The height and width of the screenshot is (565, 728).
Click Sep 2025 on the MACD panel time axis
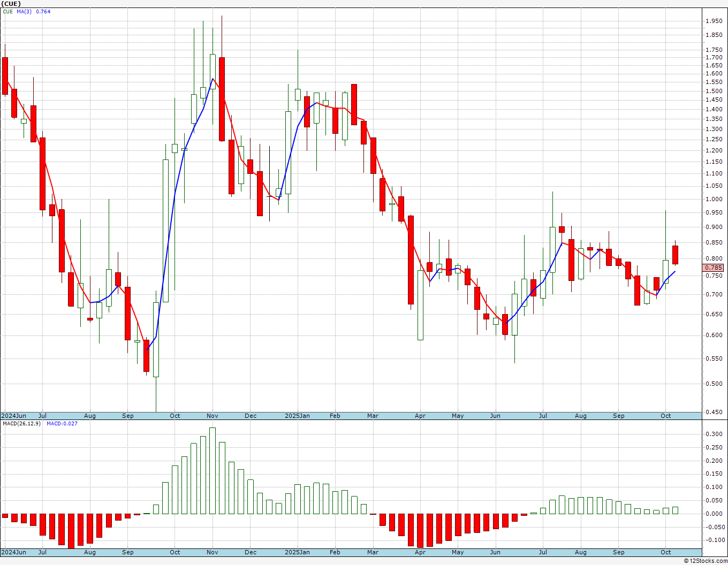[619, 552]
